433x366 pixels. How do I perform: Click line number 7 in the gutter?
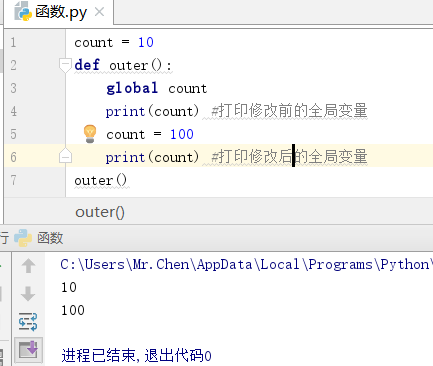pyautogui.click(x=13, y=180)
